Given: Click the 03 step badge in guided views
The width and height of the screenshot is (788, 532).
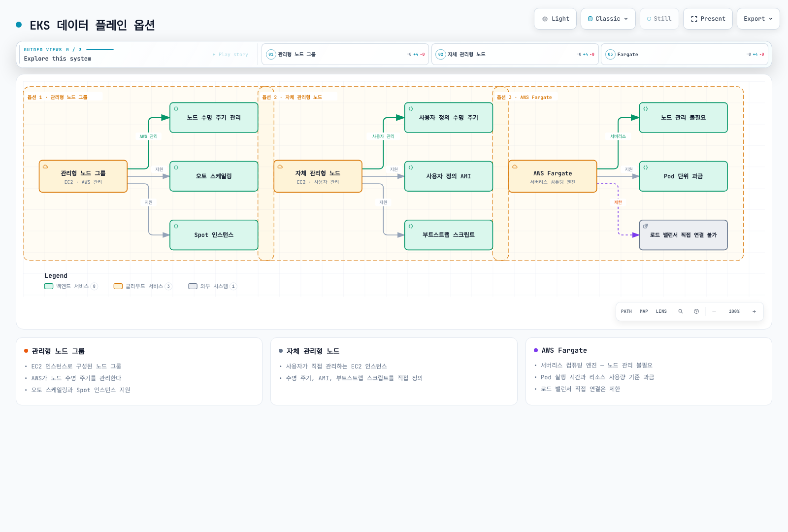Looking at the screenshot, I should (x=610, y=54).
